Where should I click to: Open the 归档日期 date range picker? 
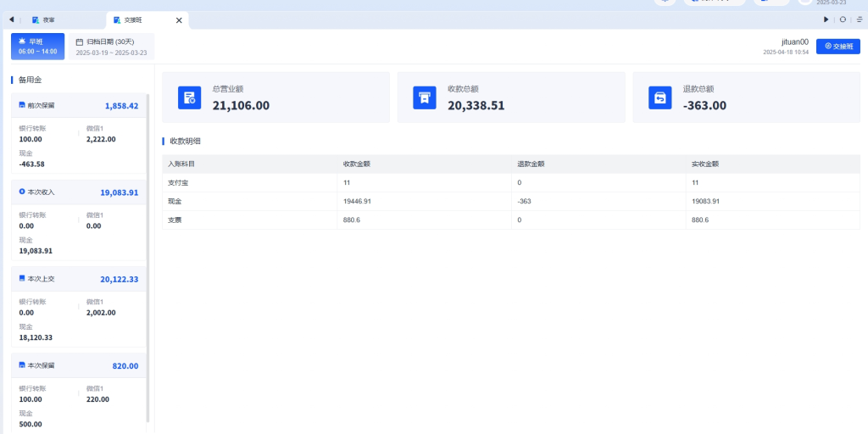[111, 46]
